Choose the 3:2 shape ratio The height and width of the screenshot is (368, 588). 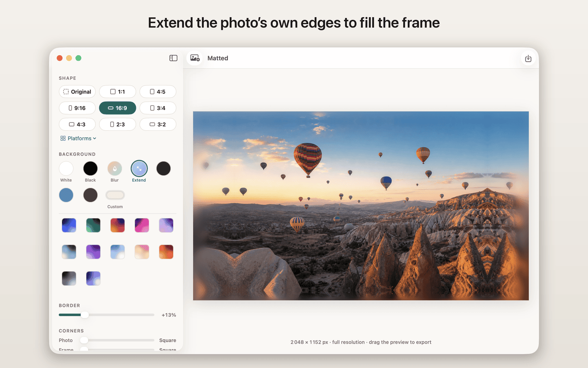point(158,124)
